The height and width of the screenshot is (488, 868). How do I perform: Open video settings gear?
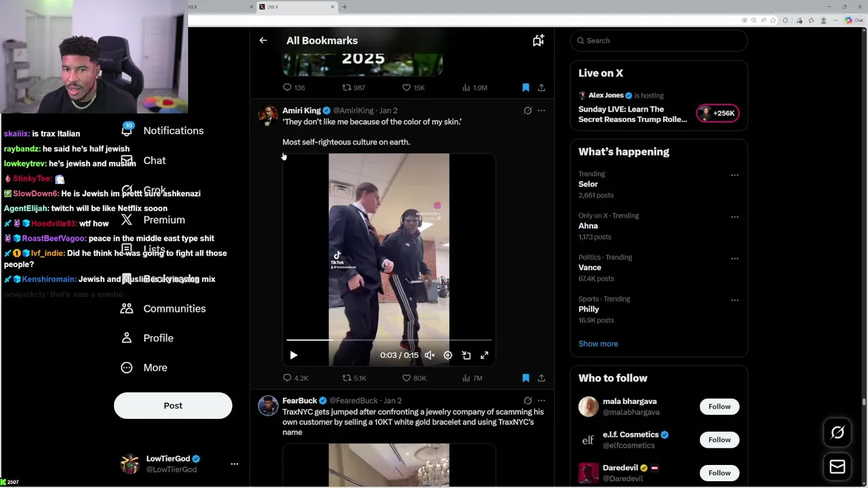point(448,355)
